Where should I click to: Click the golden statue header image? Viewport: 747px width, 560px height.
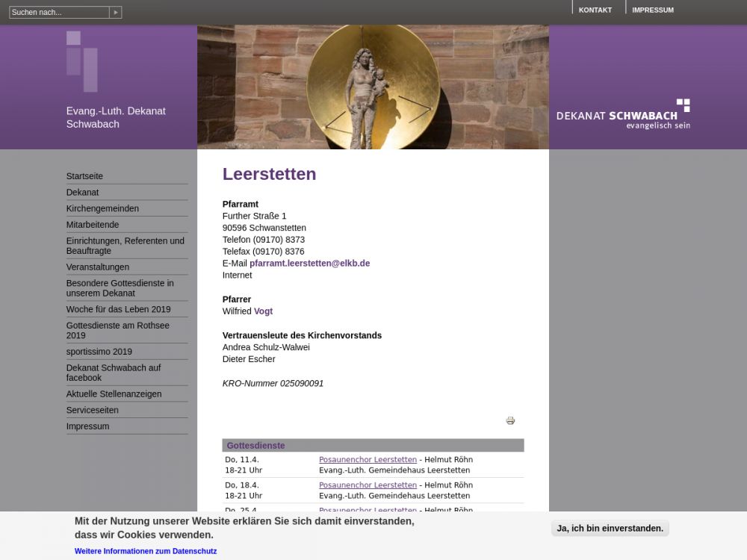[x=373, y=87]
